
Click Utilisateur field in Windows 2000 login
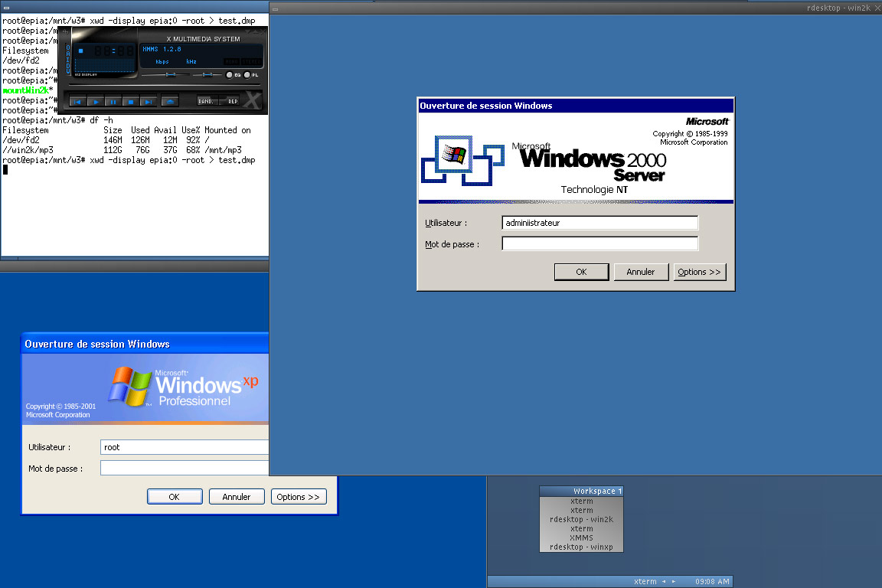pos(599,223)
